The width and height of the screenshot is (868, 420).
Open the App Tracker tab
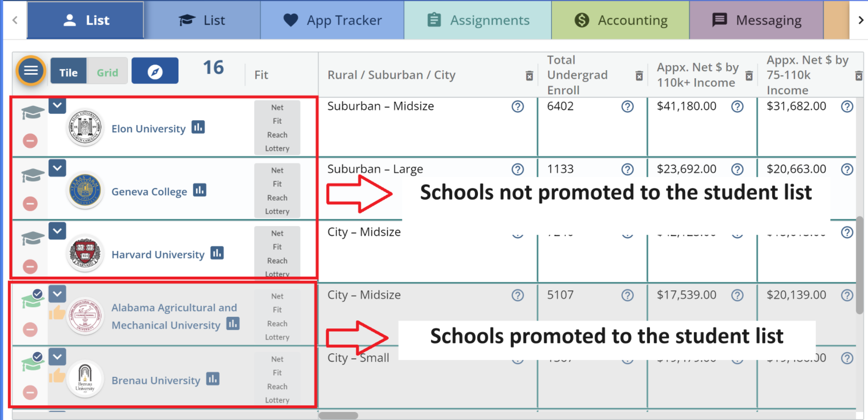click(332, 20)
